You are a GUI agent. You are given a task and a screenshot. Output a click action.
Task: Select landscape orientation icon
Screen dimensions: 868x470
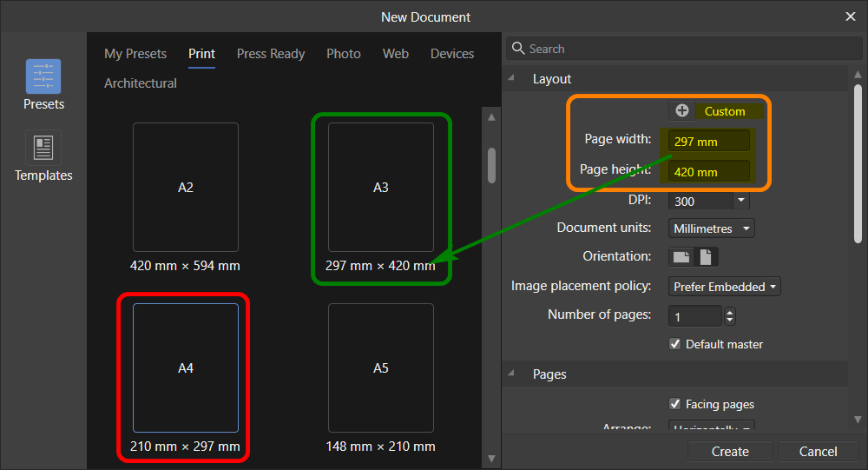tap(681, 257)
